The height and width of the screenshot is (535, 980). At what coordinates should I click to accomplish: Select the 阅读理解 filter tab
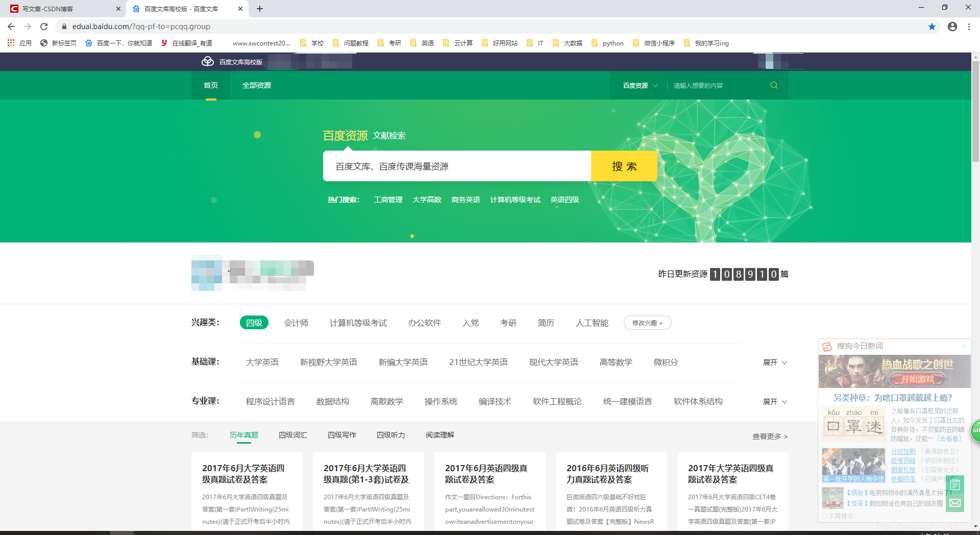(x=440, y=435)
